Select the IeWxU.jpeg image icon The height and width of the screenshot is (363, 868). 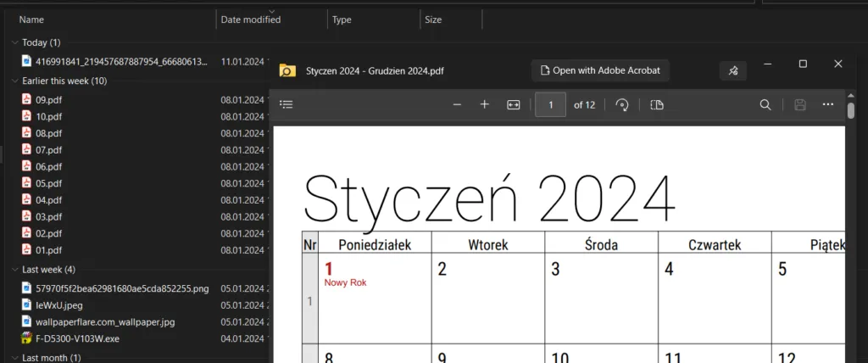pyautogui.click(x=26, y=304)
